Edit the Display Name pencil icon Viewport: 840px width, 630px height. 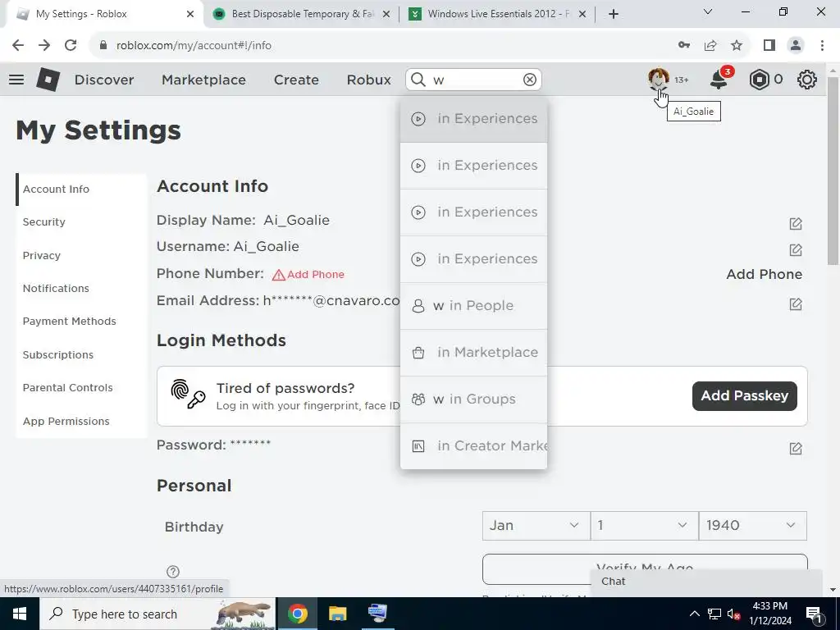(x=796, y=223)
